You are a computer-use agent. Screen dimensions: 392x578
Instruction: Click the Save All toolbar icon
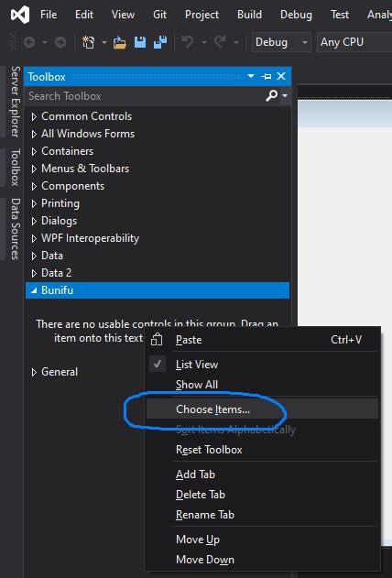tap(160, 42)
